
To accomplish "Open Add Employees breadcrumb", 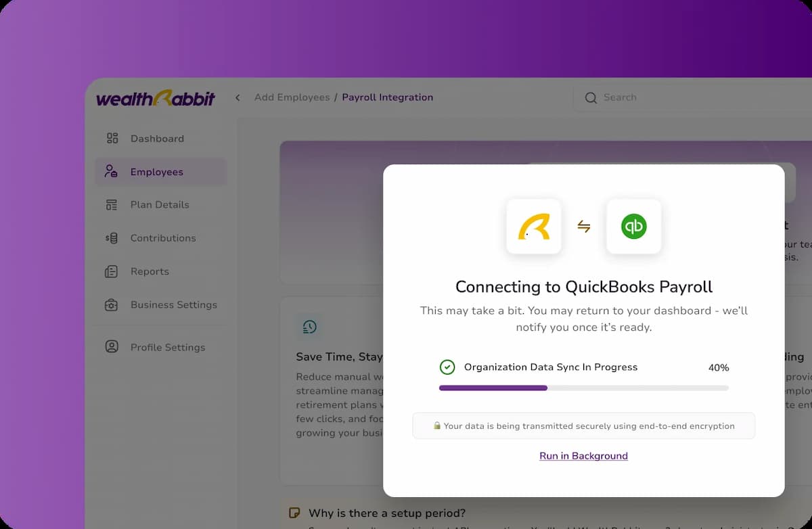I will pyautogui.click(x=292, y=97).
